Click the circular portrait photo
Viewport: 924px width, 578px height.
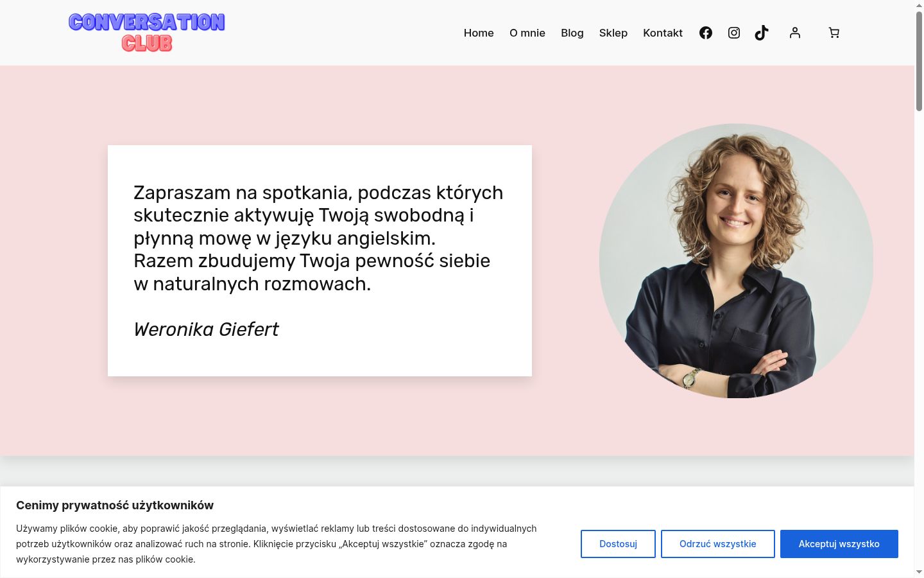[736, 261]
